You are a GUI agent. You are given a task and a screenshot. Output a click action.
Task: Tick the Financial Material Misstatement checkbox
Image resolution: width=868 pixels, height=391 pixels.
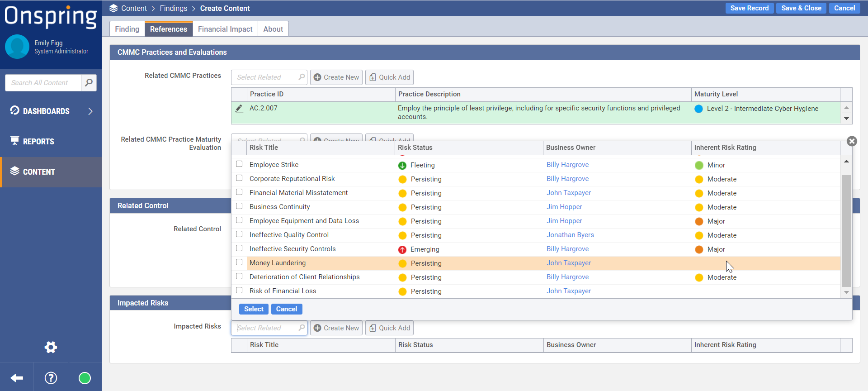239,192
